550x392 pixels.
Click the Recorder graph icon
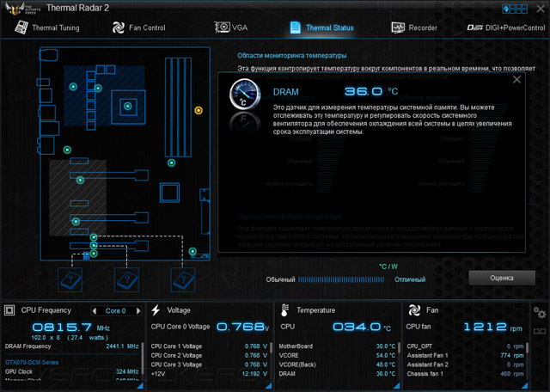click(x=398, y=28)
